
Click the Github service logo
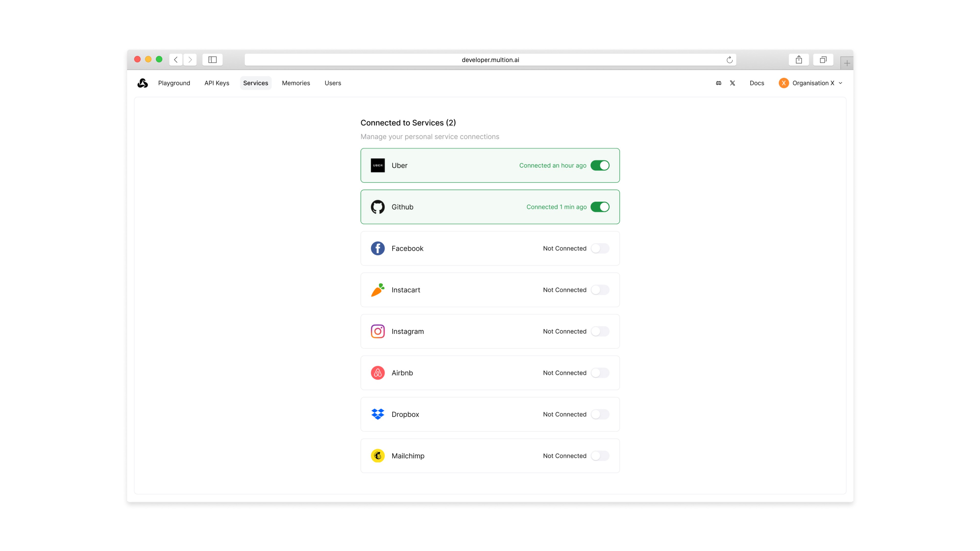click(378, 207)
